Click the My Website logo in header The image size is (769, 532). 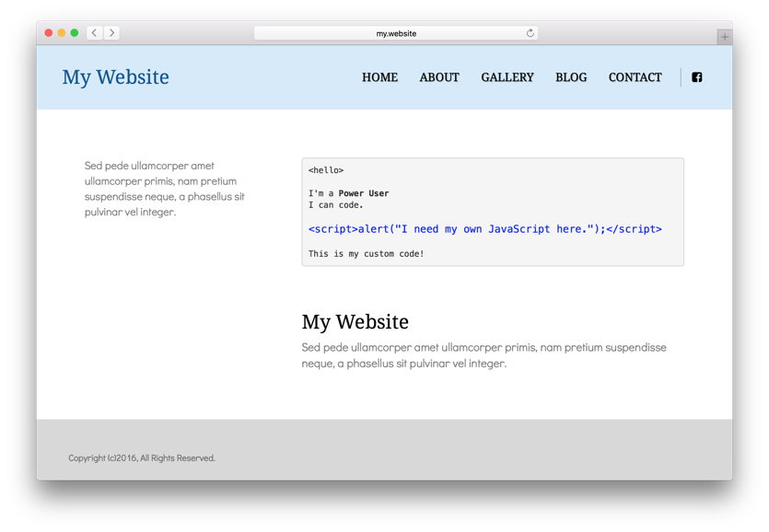(x=115, y=77)
